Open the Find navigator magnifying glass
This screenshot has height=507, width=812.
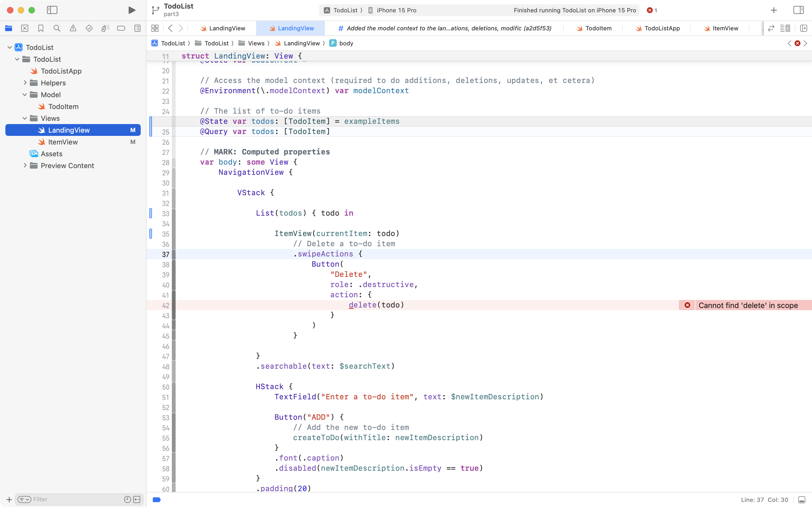point(57,28)
